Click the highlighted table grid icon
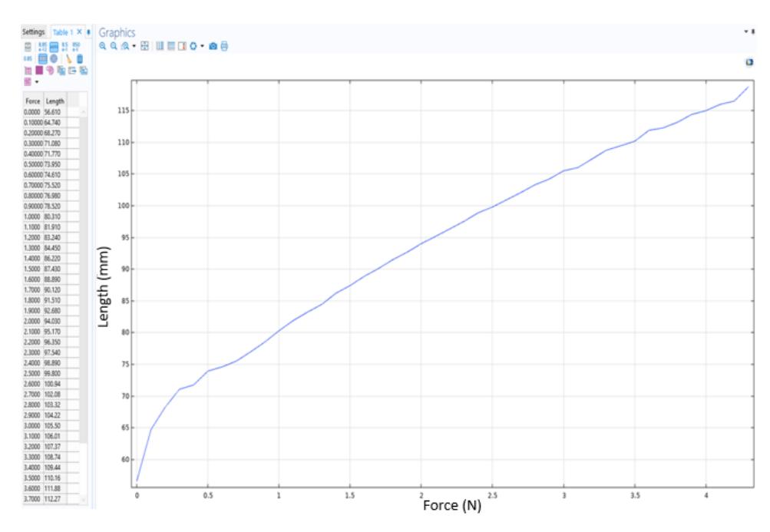This screenshot has height=532, width=770. pos(43,58)
